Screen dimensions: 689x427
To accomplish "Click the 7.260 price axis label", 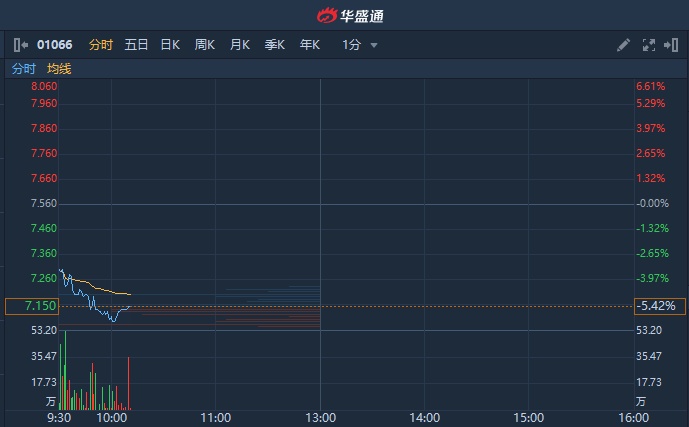I will point(44,279).
